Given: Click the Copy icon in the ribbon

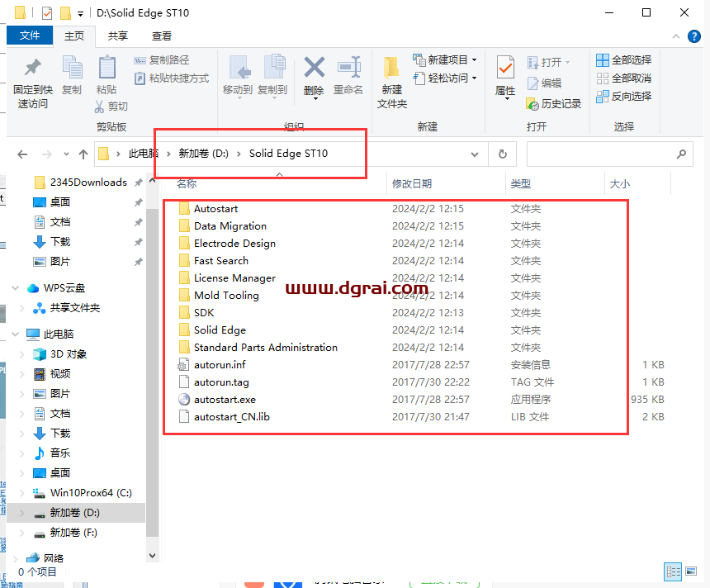Looking at the screenshot, I should pos(72,67).
